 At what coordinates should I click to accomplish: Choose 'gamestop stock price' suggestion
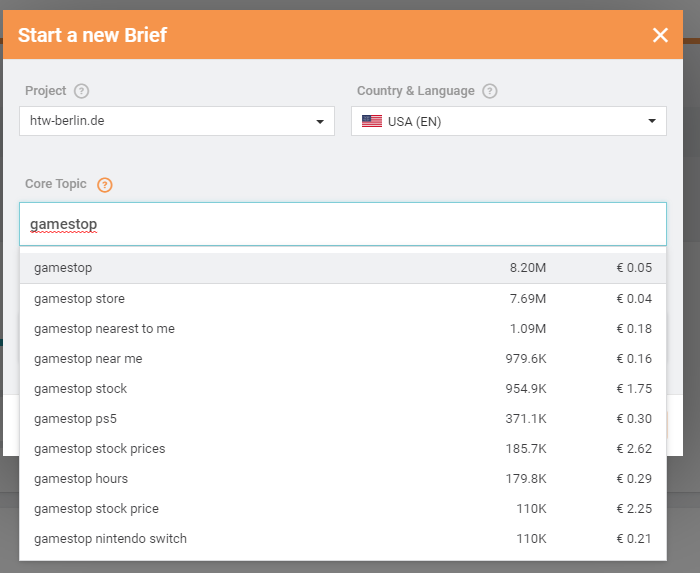343,508
